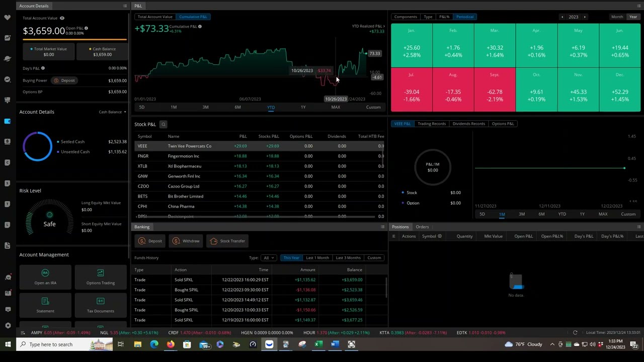Switch chart to Cumulative P&L
Image resolution: width=644 pixels, height=362 pixels.
point(193,17)
